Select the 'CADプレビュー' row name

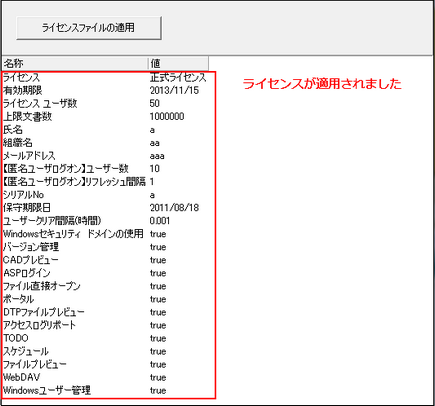pyautogui.click(x=31, y=260)
